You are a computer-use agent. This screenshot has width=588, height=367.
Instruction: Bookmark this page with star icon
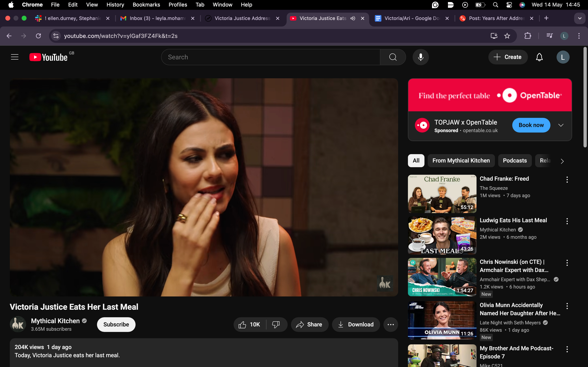[x=507, y=36]
